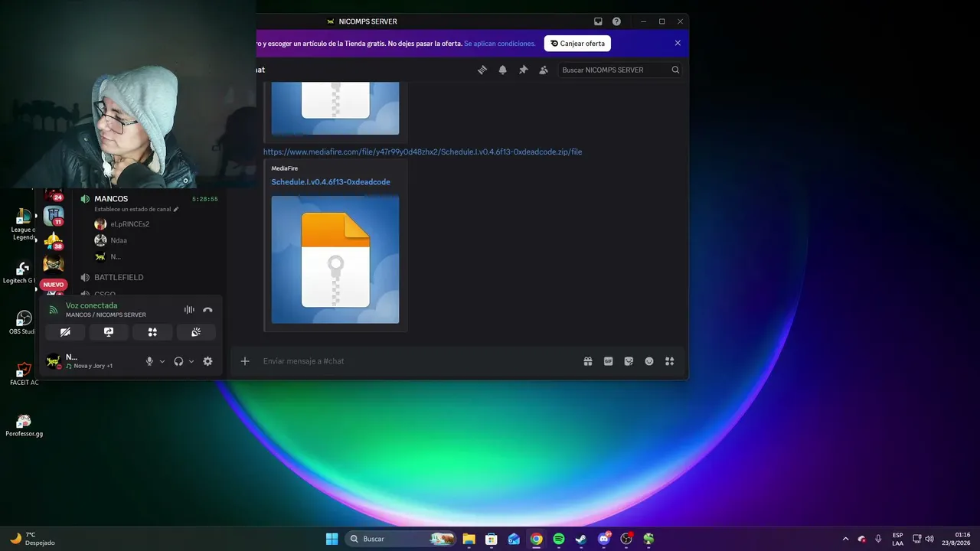980x551 pixels.
Task: Focus the Enviar mensaje a #chat field
Action: click(417, 361)
